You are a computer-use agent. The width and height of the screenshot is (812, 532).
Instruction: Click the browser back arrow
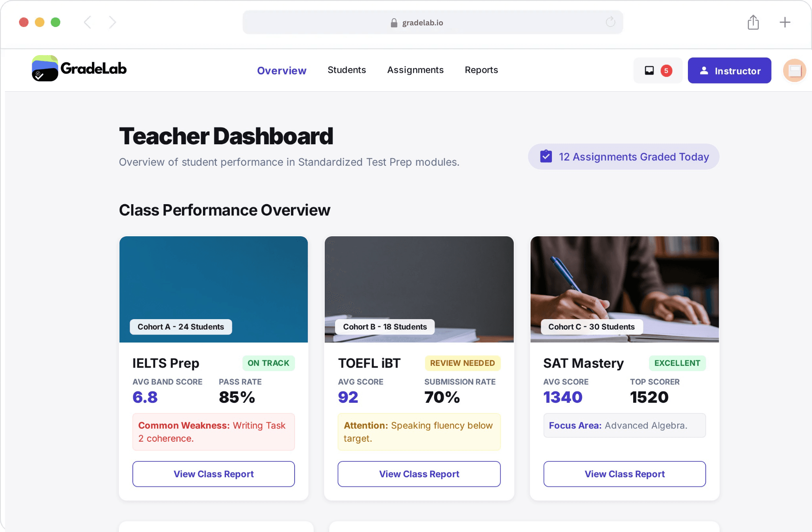pos(88,22)
